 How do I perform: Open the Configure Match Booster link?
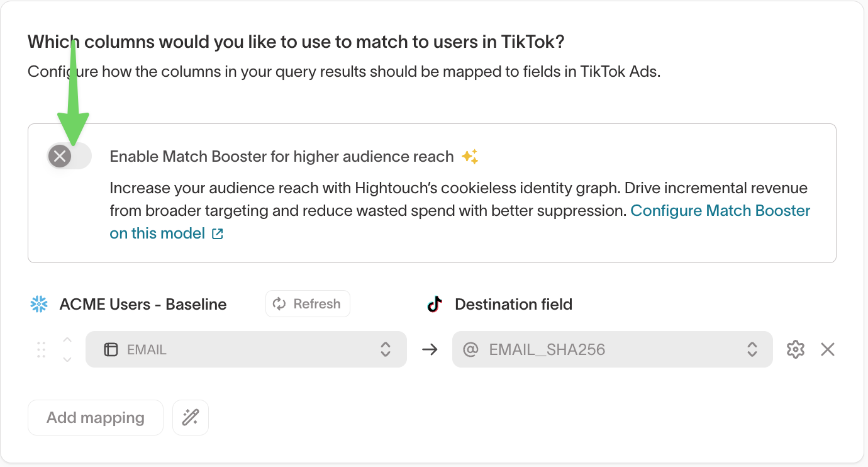720,211
